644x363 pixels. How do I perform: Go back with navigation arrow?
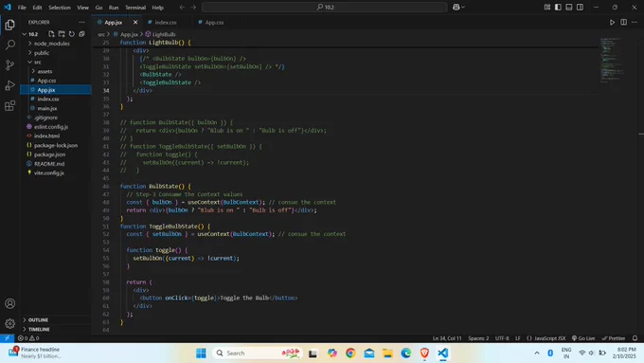[182, 7]
